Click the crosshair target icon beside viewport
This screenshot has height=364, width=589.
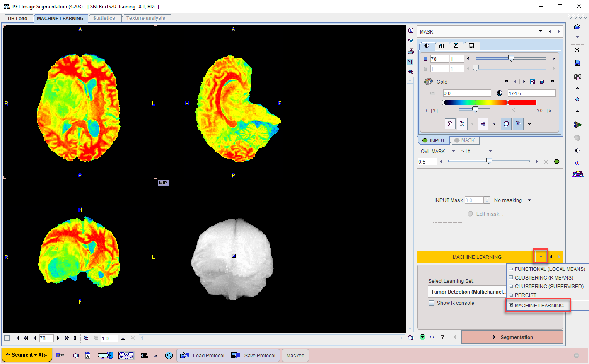(410, 72)
